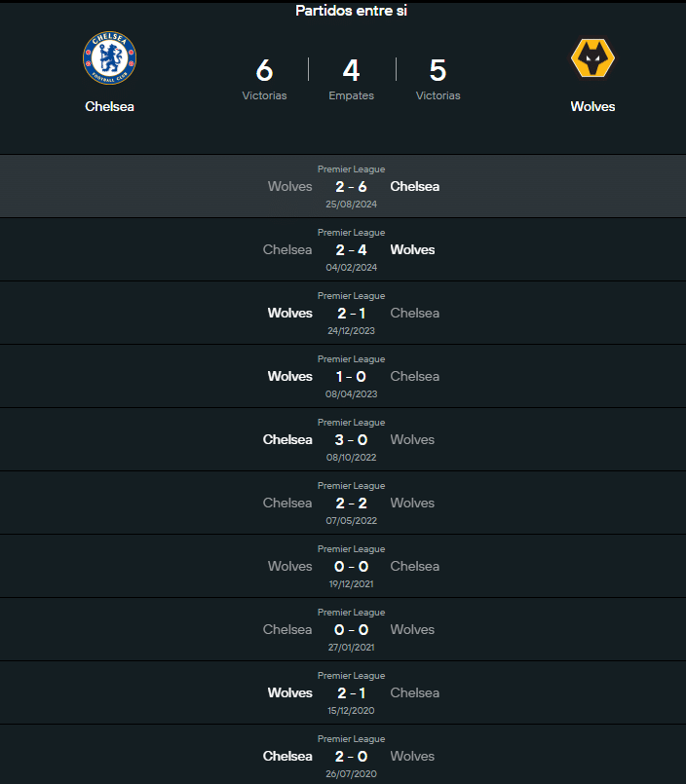Select the Wolves team name under the crest
686x784 pixels.
592,107
